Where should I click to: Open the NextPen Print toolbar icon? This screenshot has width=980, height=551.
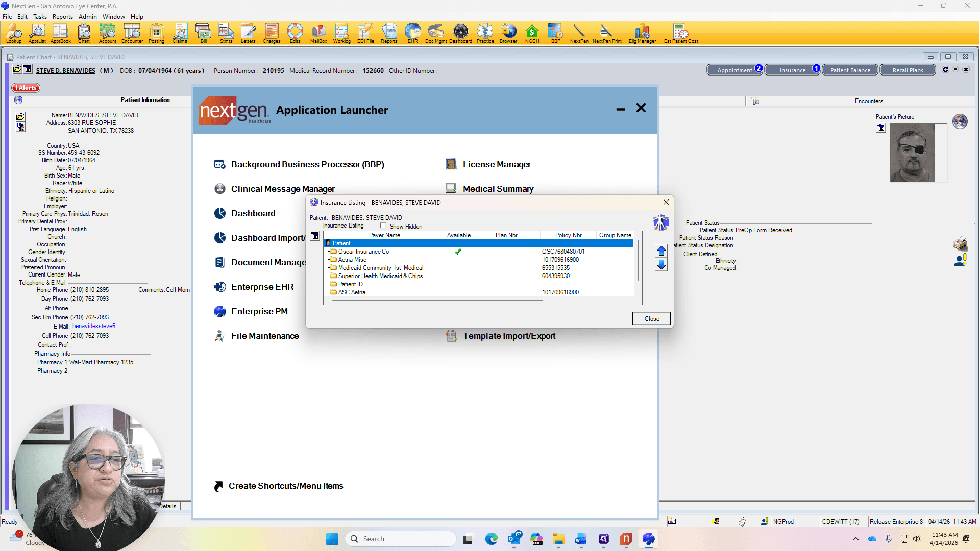(x=607, y=34)
